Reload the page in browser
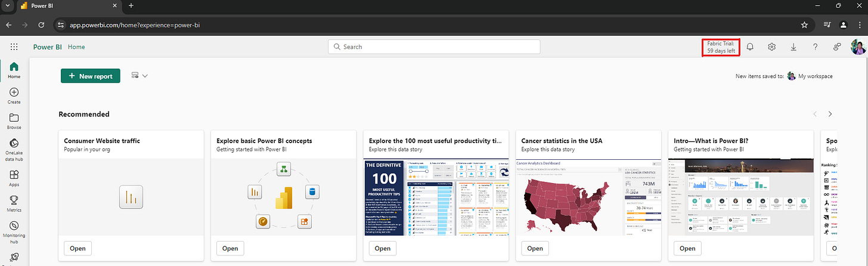Screen dimensions: 868x266 [x=41, y=25]
